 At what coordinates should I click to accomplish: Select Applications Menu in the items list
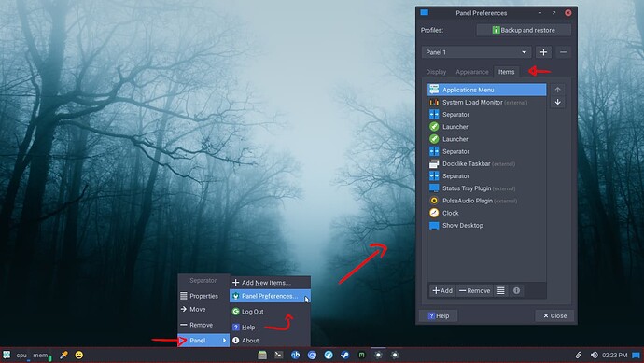click(486, 90)
